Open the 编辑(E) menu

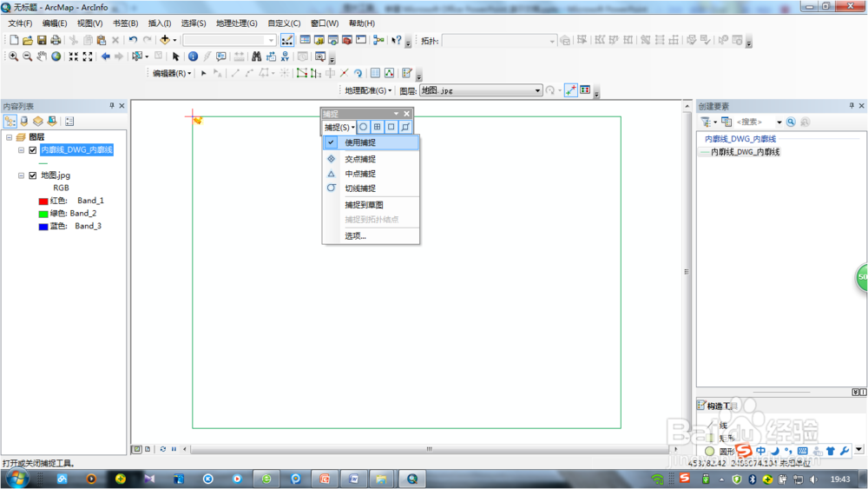coord(54,23)
